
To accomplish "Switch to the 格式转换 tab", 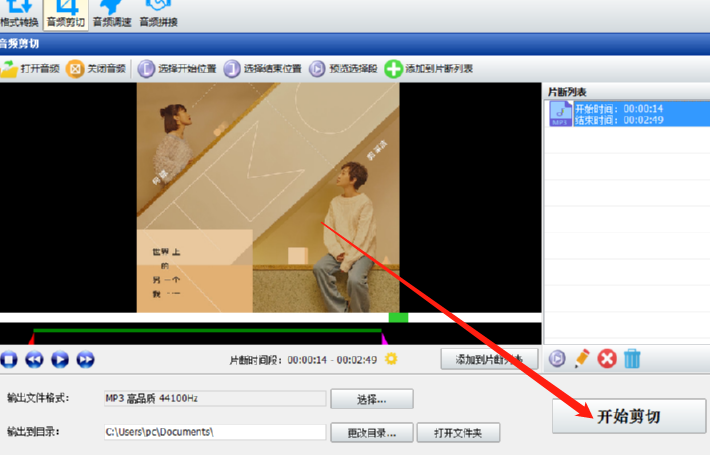I will coord(19,14).
